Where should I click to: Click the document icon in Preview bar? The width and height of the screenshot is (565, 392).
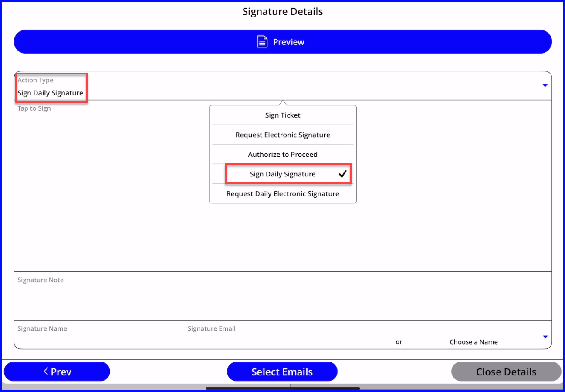point(262,42)
